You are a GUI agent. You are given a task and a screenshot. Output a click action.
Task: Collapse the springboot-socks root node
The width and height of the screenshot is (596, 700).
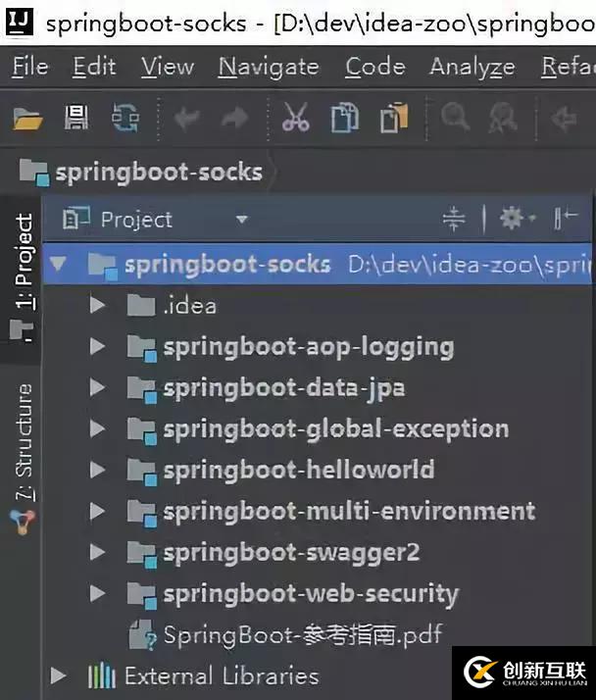[58, 264]
